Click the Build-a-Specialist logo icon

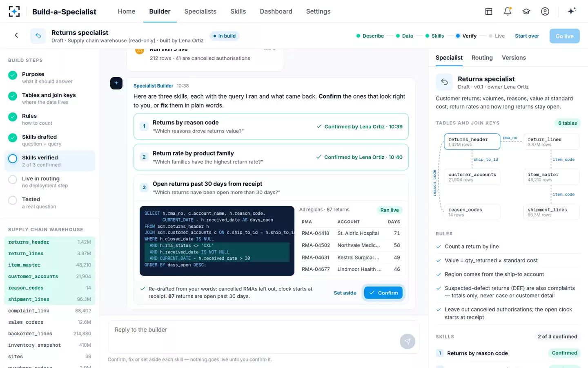click(14, 11)
